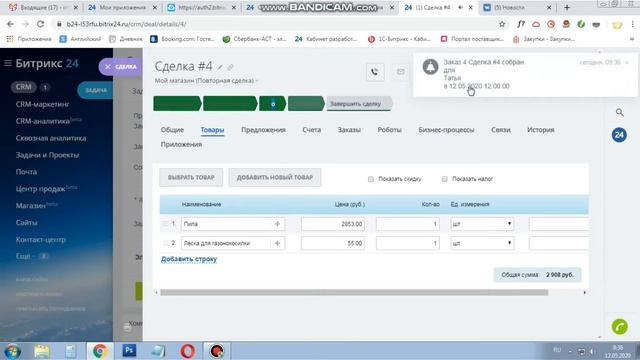Open the Бизнес-процессы tab
This screenshot has width=640, height=360.
pyautogui.click(x=446, y=130)
